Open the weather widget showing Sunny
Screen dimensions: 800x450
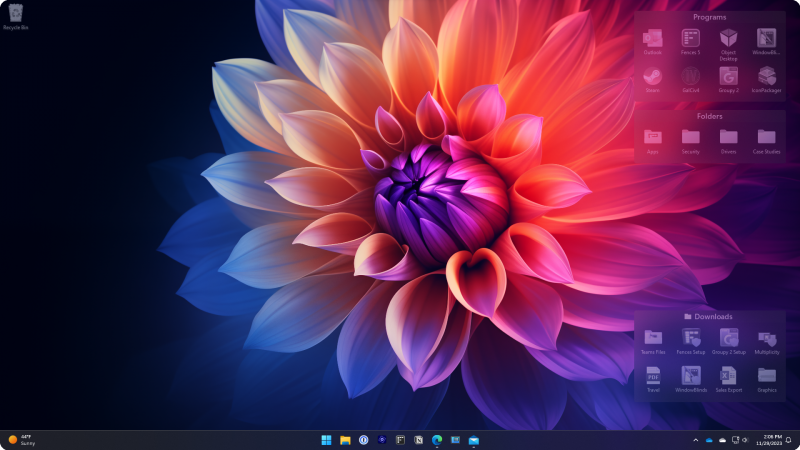point(22,440)
